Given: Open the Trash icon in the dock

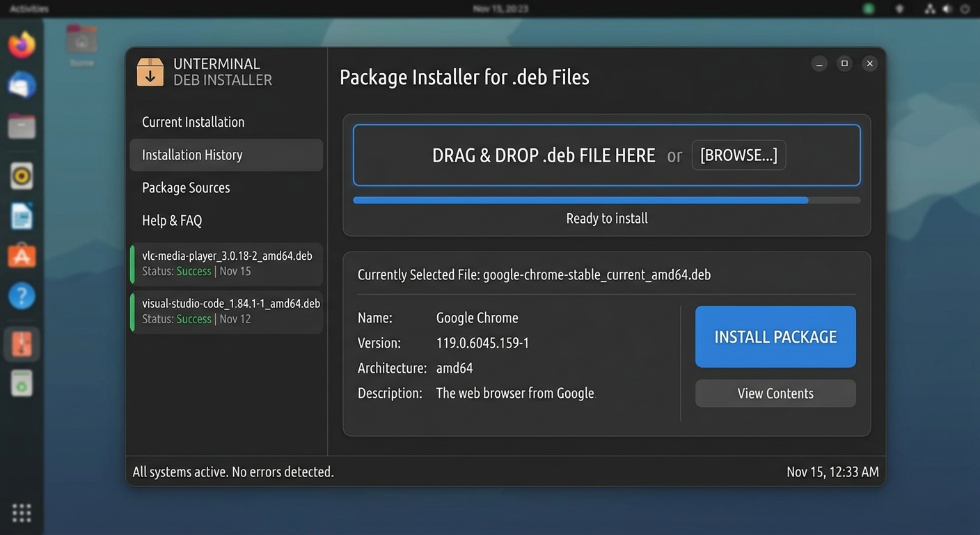Looking at the screenshot, I should (22, 384).
